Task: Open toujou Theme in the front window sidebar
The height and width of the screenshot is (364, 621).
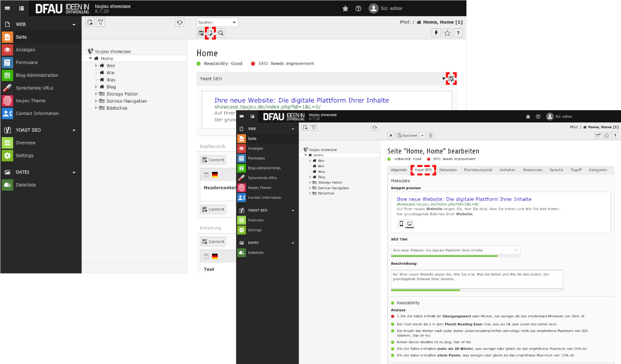Action: (x=268, y=187)
